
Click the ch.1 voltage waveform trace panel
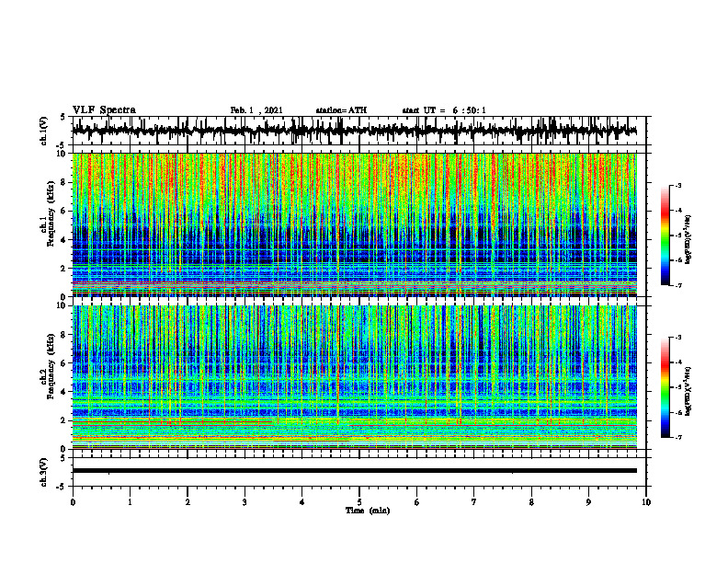[x=358, y=131]
